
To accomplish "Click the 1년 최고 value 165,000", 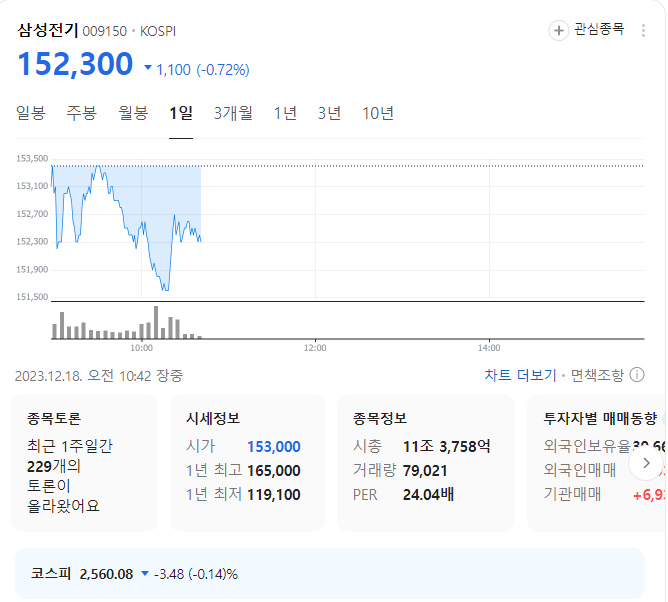I will click(x=274, y=470).
